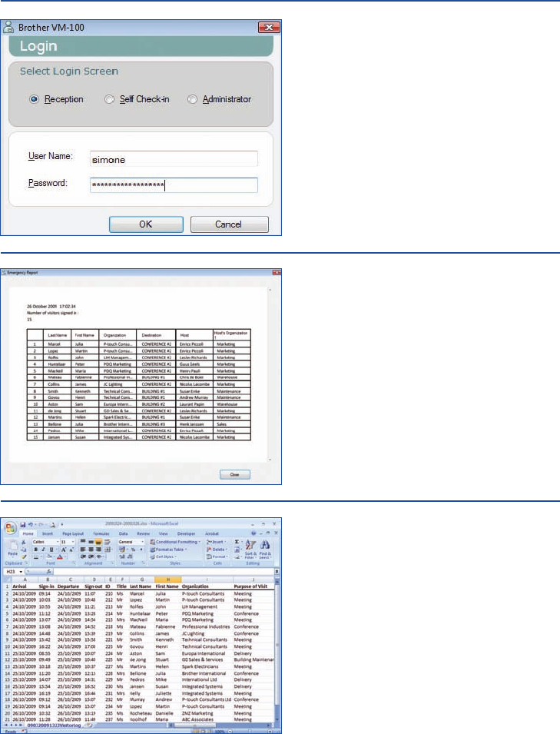The width and height of the screenshot is (560, 734).
Task: Click the Format Painter icon in Excel
Action: tap(23, 556)
